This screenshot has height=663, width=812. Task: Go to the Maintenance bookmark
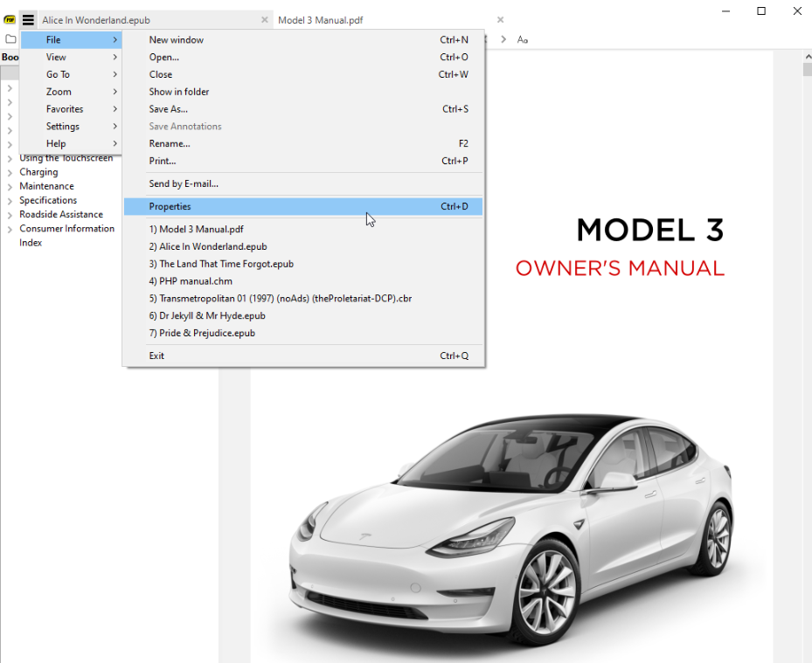pyautogui.click(x=46, y=186)
